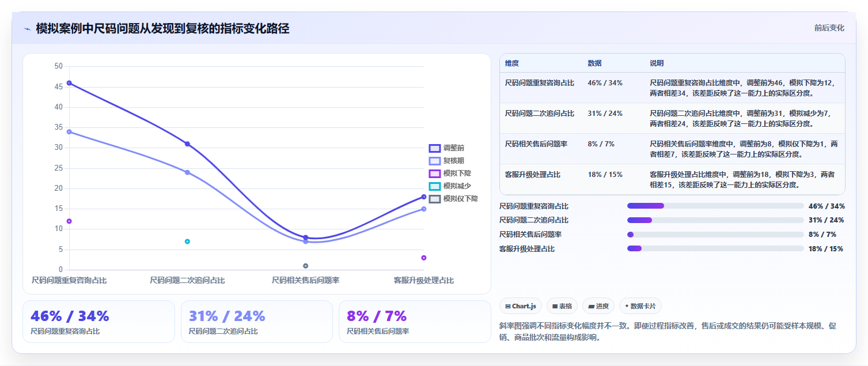Click the 复核期 point at value 15

tap(424, 209)
